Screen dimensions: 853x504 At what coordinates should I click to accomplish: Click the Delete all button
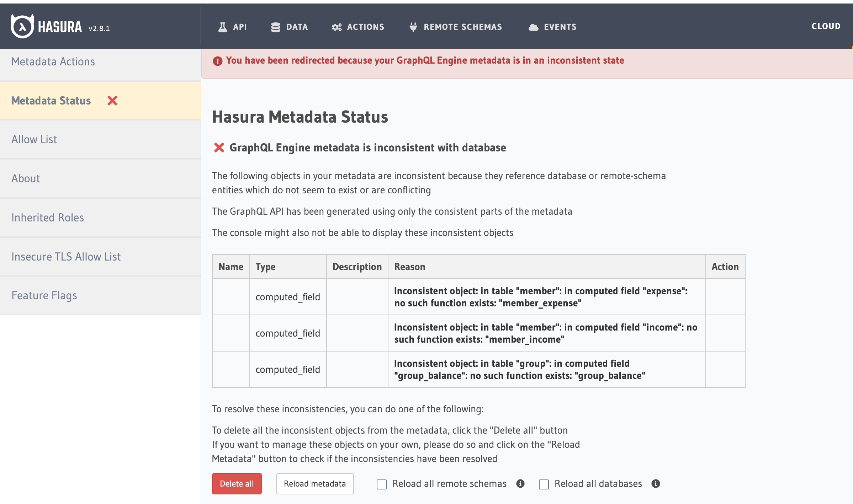(237, 484)
